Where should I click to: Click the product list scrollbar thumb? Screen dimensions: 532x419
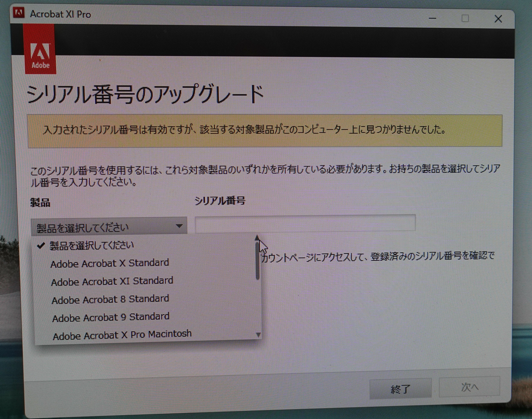[257, 260]
